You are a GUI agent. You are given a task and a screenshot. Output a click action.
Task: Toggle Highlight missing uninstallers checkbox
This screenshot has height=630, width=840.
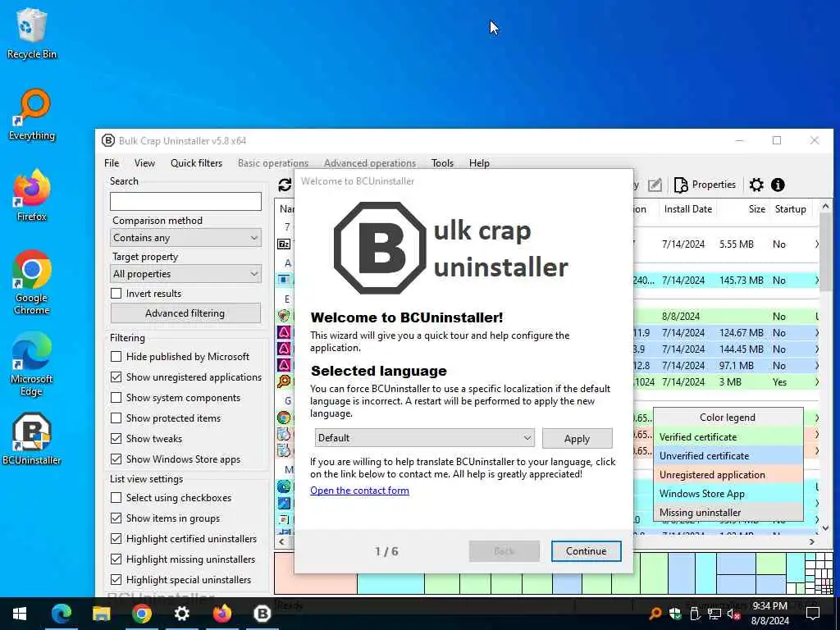point(116,559)
